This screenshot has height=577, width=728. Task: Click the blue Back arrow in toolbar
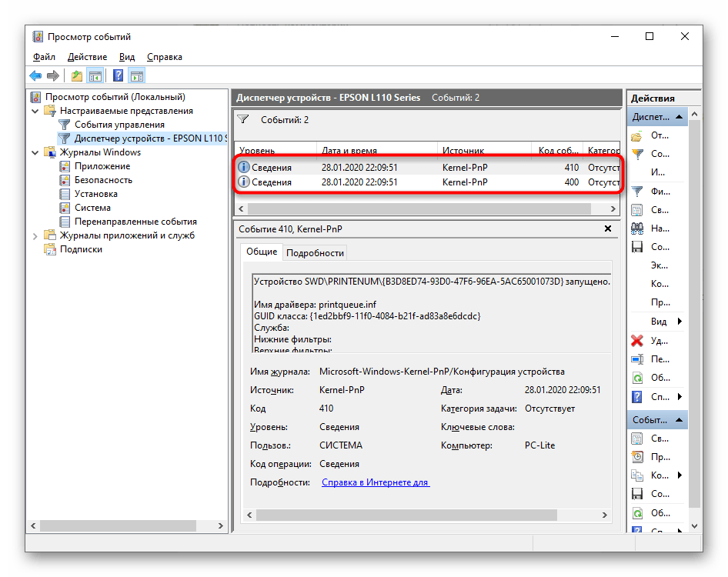35,75
